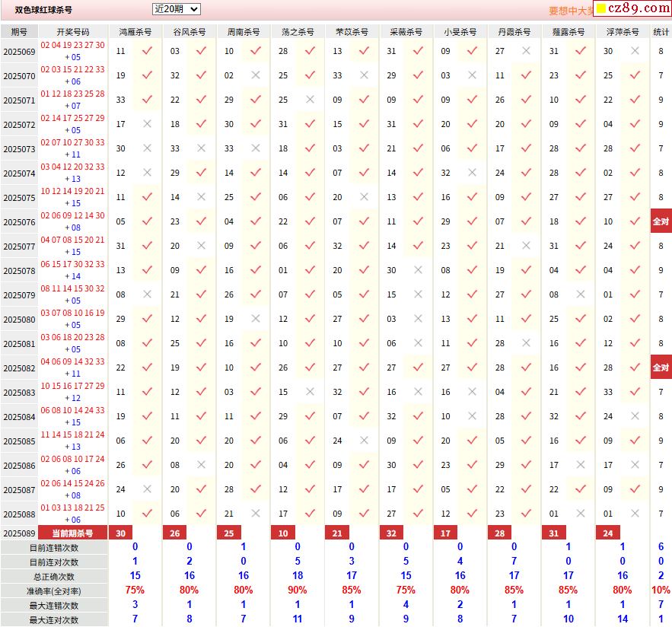The image size is (672, 627).
Task: Open the cz89.com site banner
Action: (x=632, y=8)
